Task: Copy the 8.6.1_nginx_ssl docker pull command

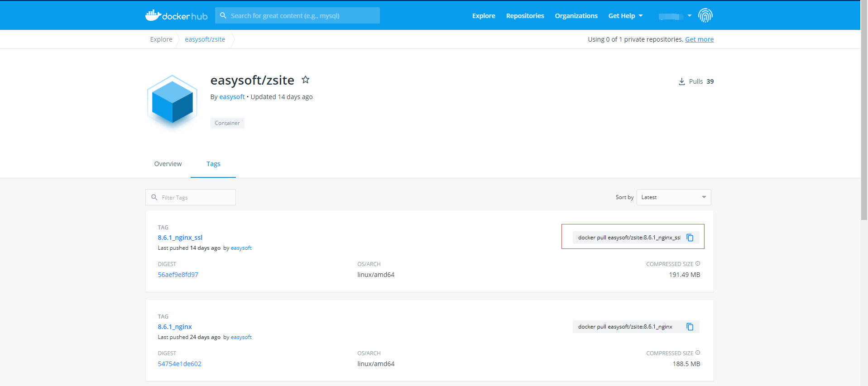Action: pyautogui.click(x=690, y=238)
